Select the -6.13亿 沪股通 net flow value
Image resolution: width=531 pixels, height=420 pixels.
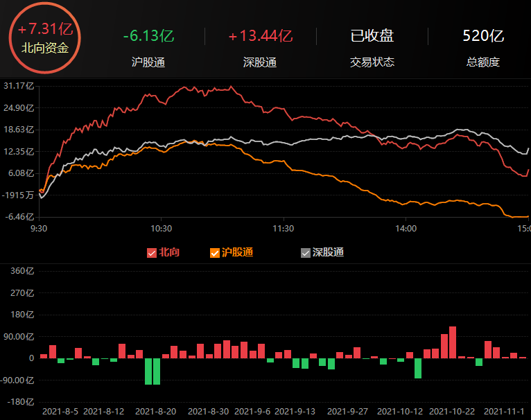point(148,36)
